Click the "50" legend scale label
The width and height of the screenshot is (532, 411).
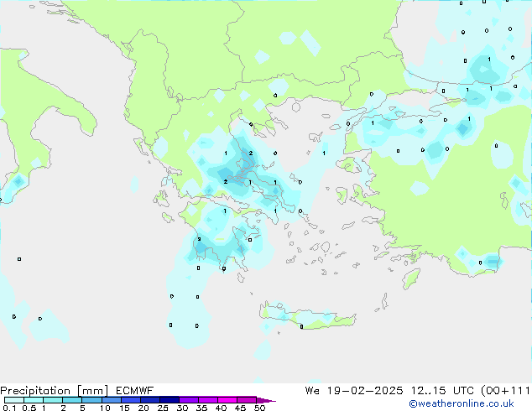click(x=259, y=408)
